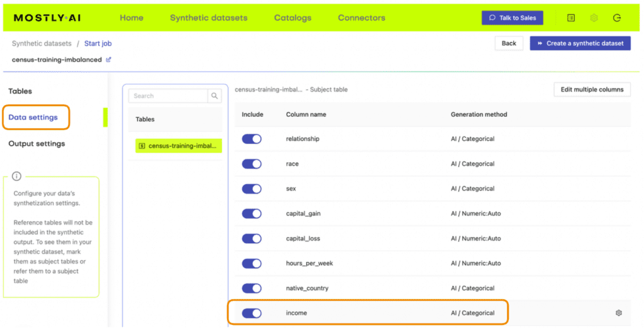Click the Include column header
Screen dimensions: 644x328
[252, 114]
